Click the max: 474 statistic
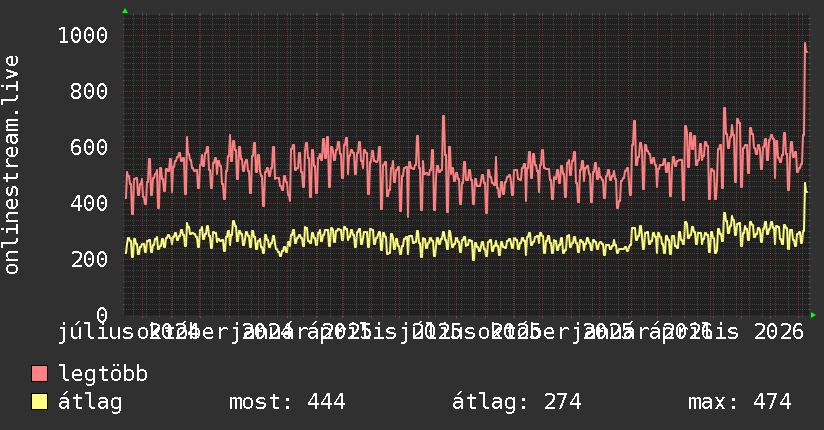Viewport: 824px width, 430px height. click(739, 402)
